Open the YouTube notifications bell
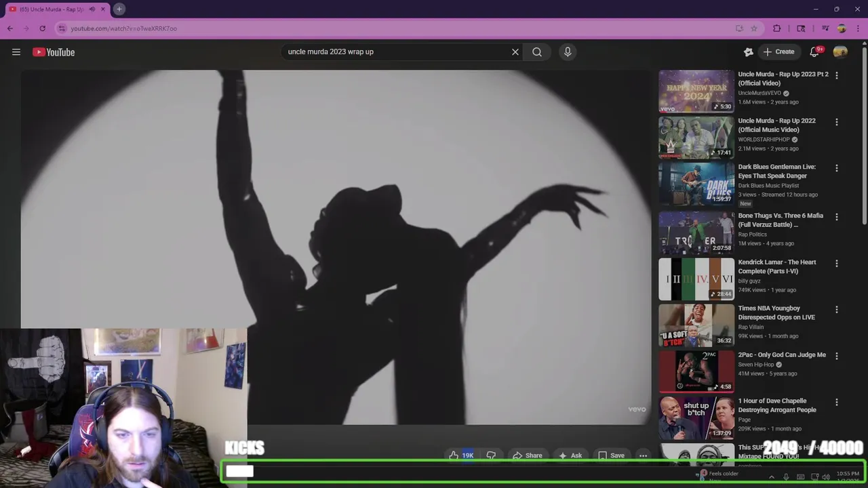The image size is (868, 488). coord(815,52)
